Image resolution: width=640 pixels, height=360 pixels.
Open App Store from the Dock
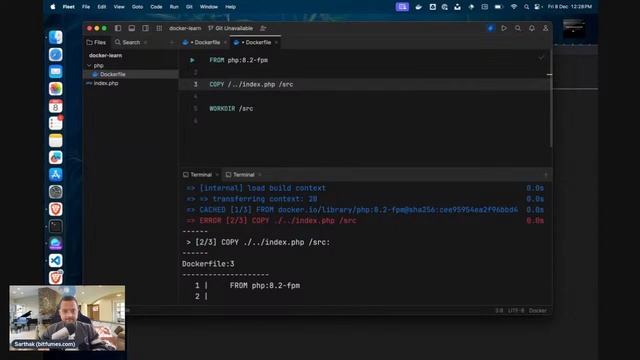pos(56,174)
